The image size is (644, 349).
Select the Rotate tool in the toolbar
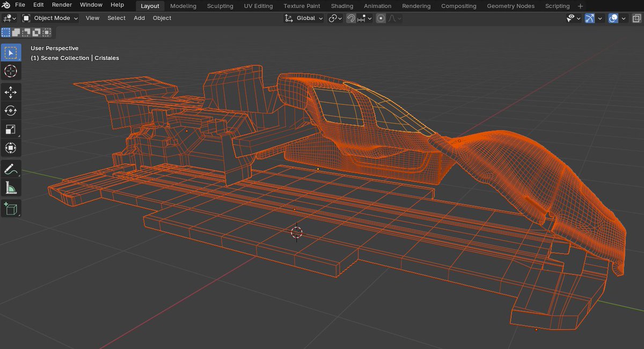[x=11, y=111]
